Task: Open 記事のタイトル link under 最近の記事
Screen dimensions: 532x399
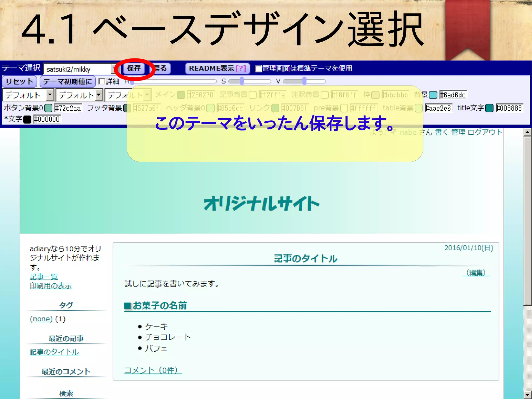Action: pyautogui.click(x=54, y=352)
